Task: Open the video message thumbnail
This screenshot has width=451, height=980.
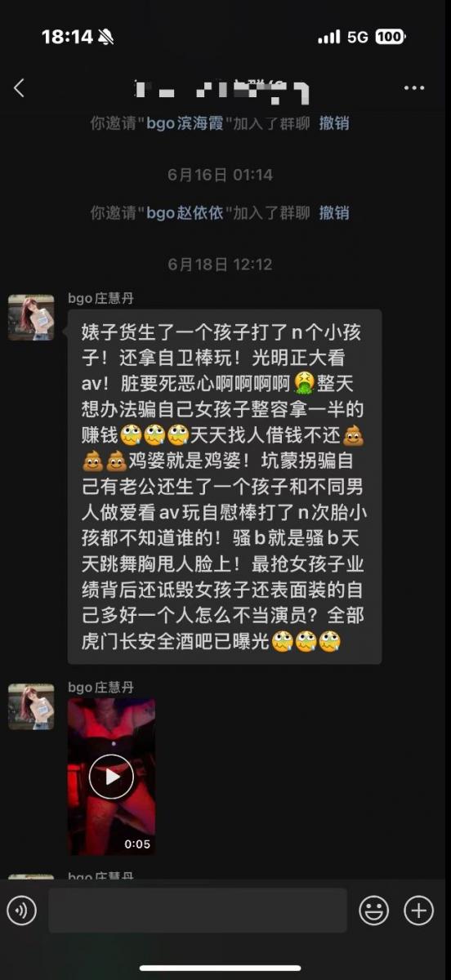Action: [111, 777]
